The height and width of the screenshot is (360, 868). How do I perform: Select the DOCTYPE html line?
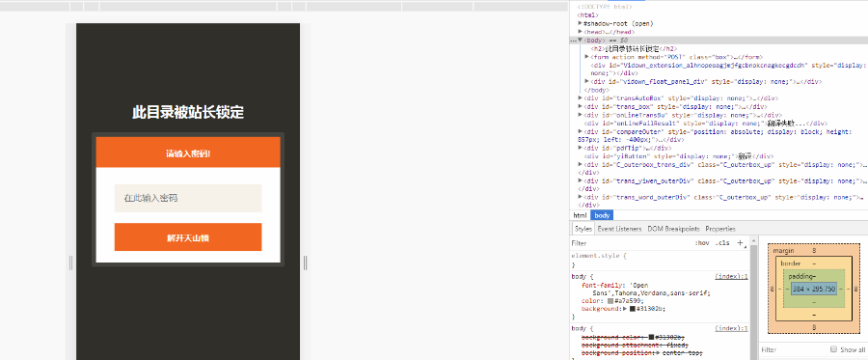(605, 7)
